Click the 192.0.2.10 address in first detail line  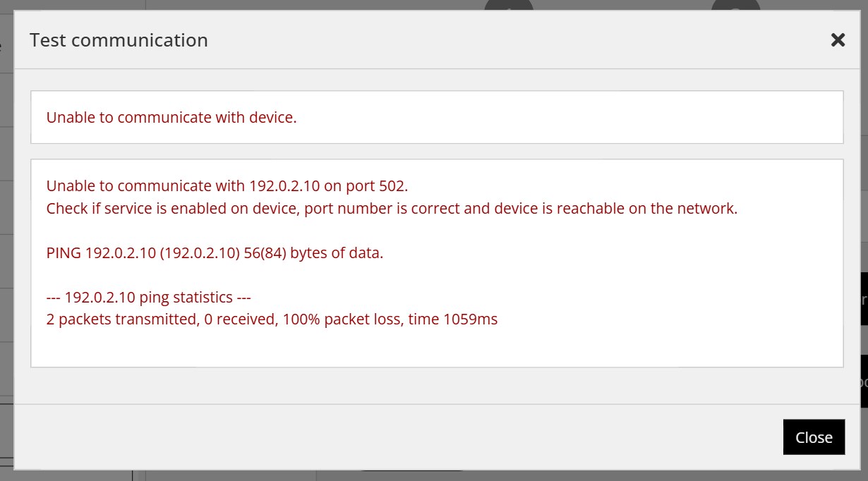(284, 186)
